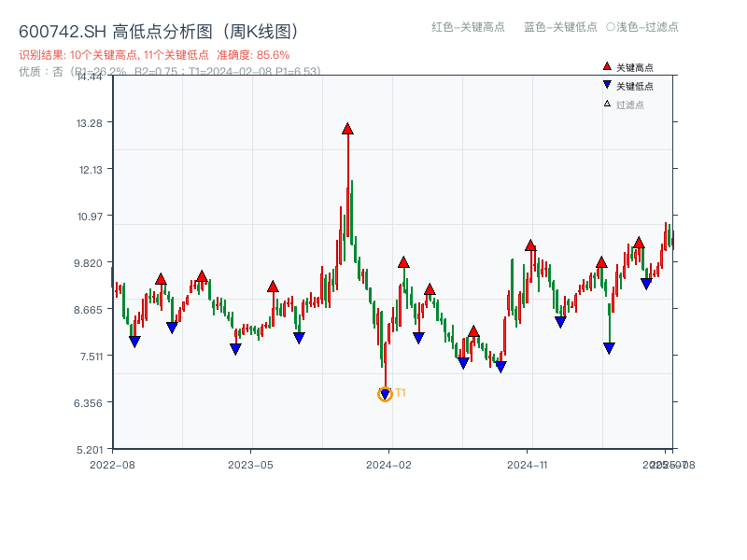Click the 13.28 y-axis label

(90, 123)
